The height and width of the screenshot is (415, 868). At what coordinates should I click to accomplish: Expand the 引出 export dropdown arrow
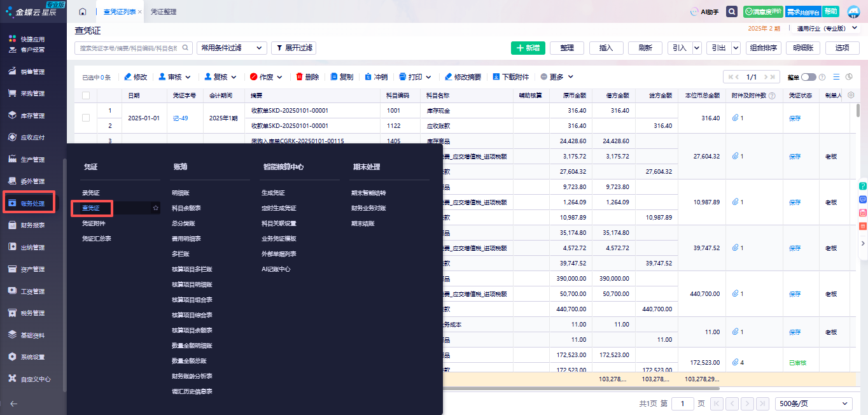[x=736, y=48]
